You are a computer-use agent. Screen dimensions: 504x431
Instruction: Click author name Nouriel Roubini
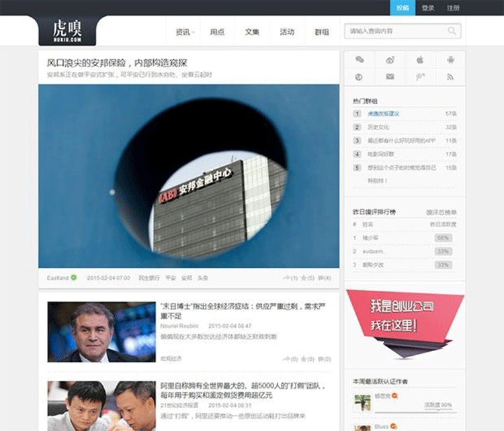pyautogui.click(x=179, y=326)
